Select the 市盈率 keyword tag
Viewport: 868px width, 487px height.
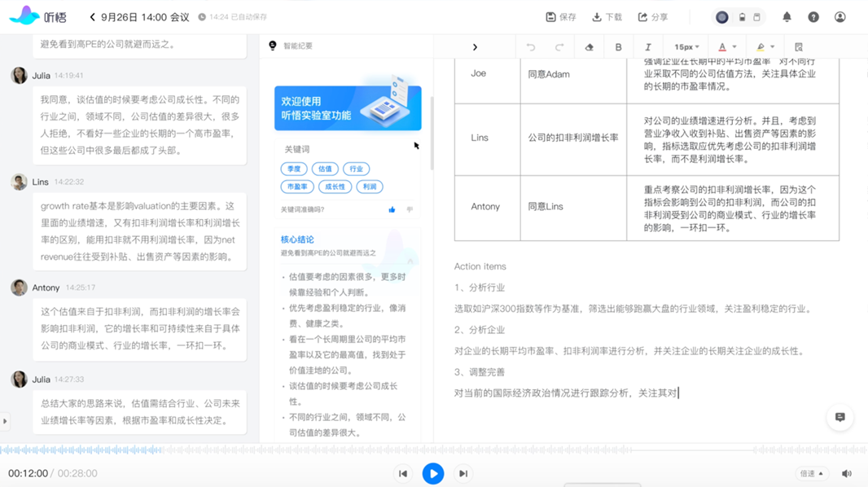(x=297, y=186)
